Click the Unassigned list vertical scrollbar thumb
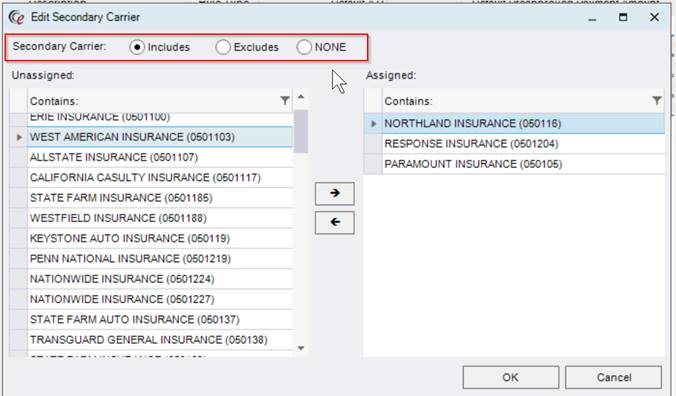 tap(301, 131)
